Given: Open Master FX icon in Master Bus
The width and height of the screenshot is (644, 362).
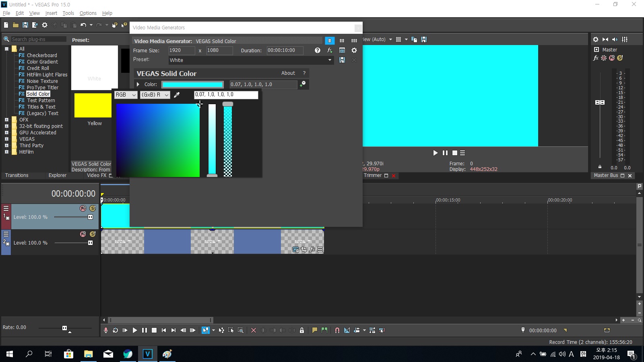Looking at the screenshot, I should point(596,58).
